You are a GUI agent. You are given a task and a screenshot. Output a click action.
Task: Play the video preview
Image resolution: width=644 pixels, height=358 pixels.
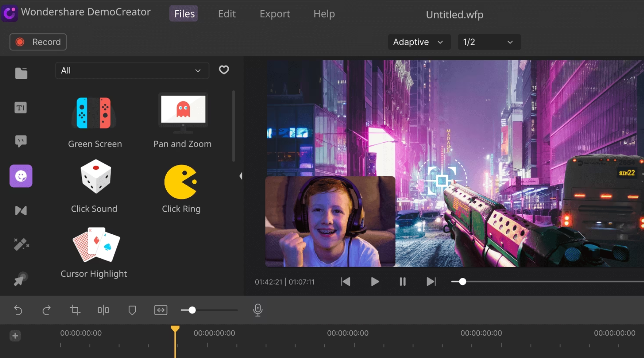[x=374, y=282]
